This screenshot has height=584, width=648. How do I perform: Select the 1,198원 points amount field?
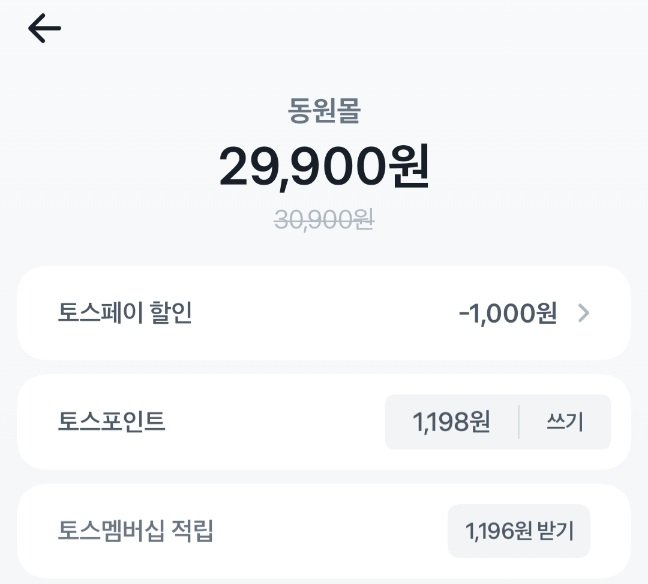click(x=451, y=422)
